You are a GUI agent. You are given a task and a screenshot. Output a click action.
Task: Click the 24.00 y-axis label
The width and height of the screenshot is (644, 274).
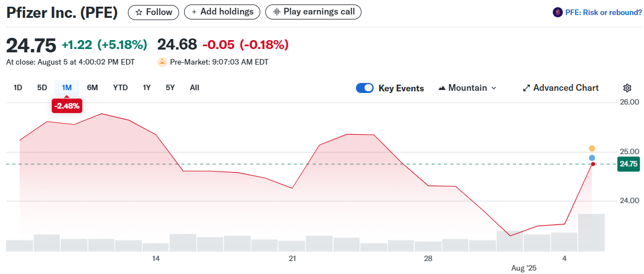[628, 201]
